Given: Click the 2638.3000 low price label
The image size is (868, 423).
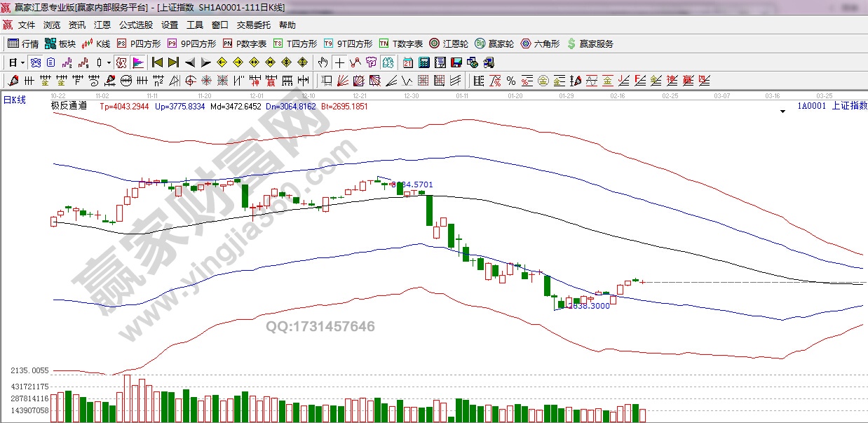Looking at the screenshot, I should coord(588,306).
